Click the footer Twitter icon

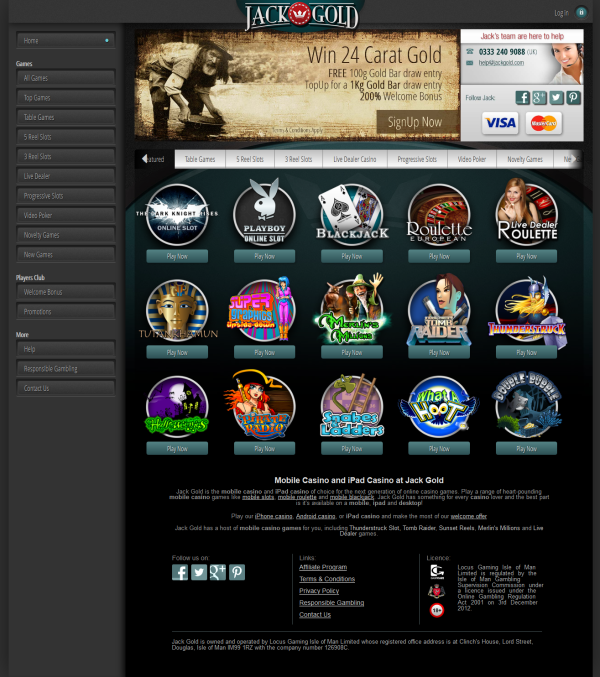(199, 573)
